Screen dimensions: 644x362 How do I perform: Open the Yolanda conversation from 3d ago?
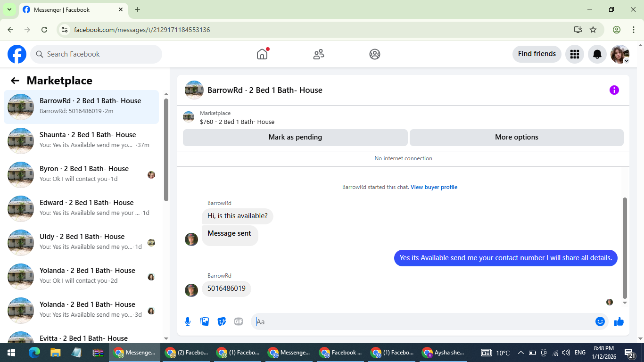tap(81, 311)
